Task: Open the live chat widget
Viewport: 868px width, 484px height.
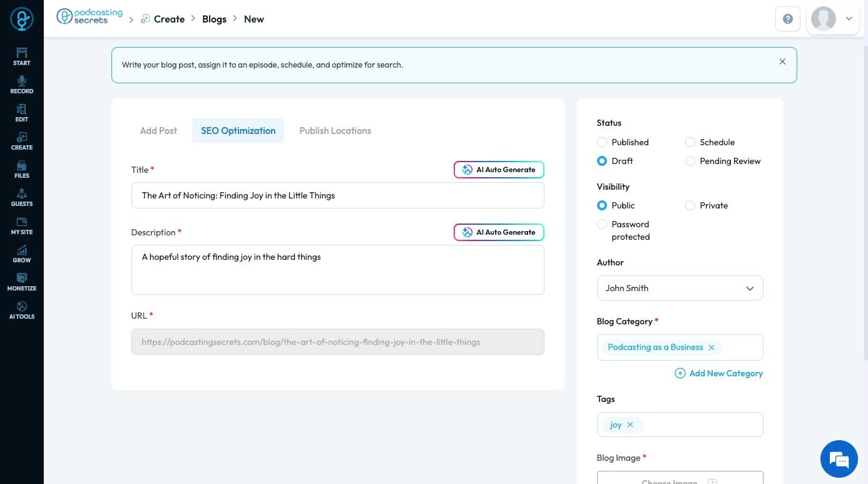Action: 839,459
